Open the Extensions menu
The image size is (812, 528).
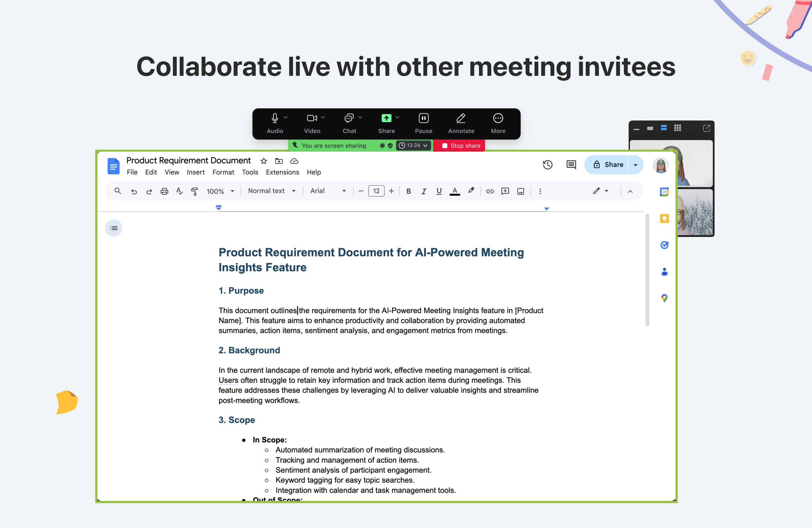[282, 172]
